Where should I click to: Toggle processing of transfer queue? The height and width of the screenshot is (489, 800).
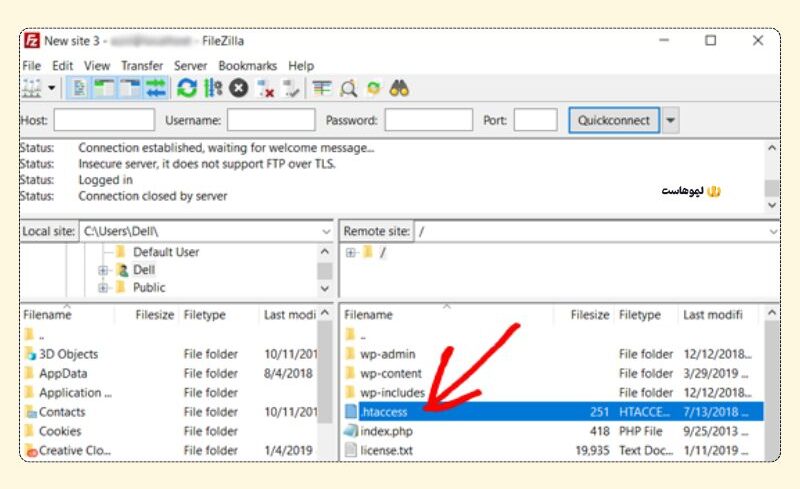pos(212,89)
